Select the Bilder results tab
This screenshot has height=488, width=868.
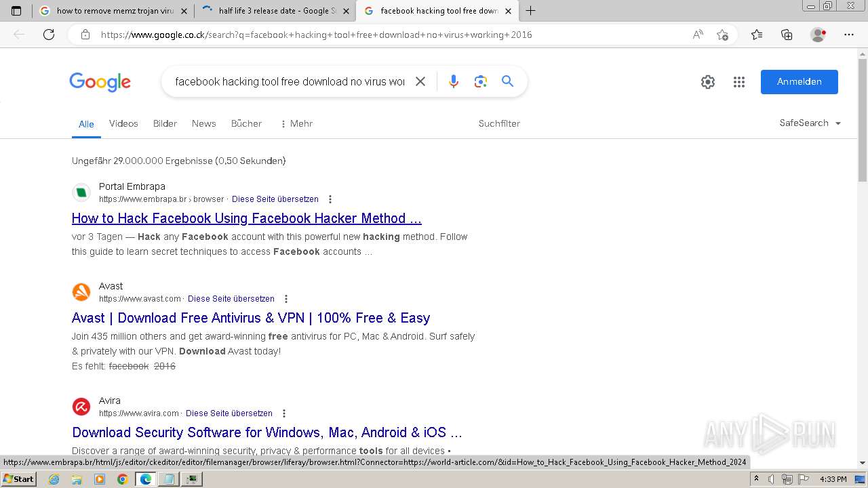pos(165,123)
